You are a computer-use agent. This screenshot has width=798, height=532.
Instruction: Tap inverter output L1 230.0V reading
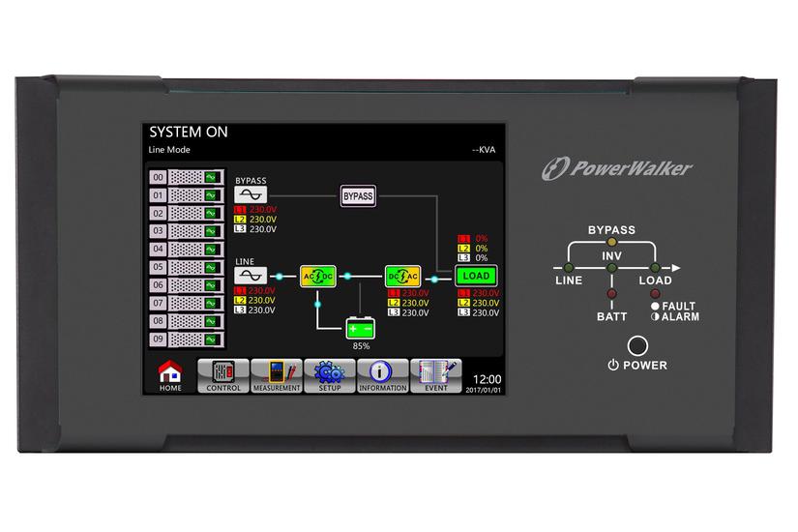coord(408,293)
